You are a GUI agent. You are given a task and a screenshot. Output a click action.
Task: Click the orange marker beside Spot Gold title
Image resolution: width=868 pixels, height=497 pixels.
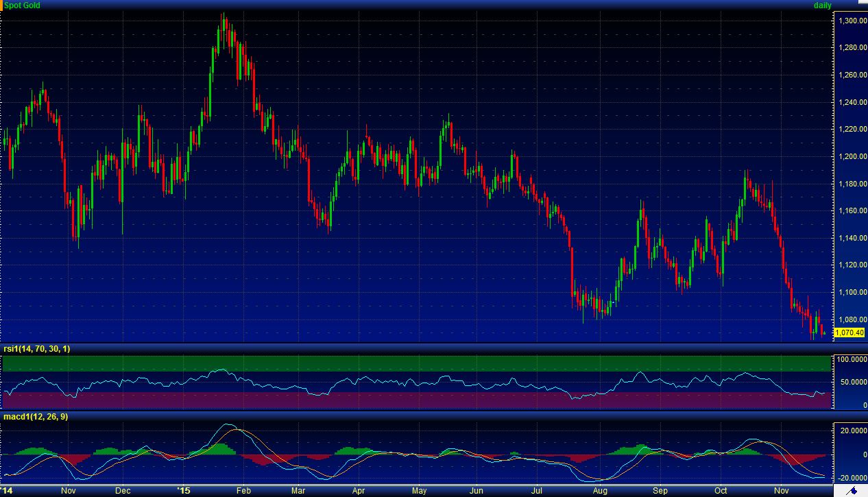coord(1,5)
